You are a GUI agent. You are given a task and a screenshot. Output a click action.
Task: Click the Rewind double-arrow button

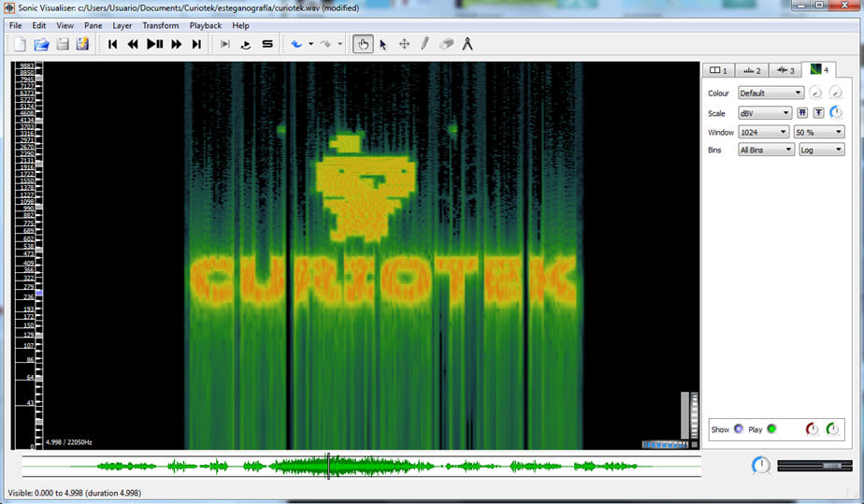133,44
